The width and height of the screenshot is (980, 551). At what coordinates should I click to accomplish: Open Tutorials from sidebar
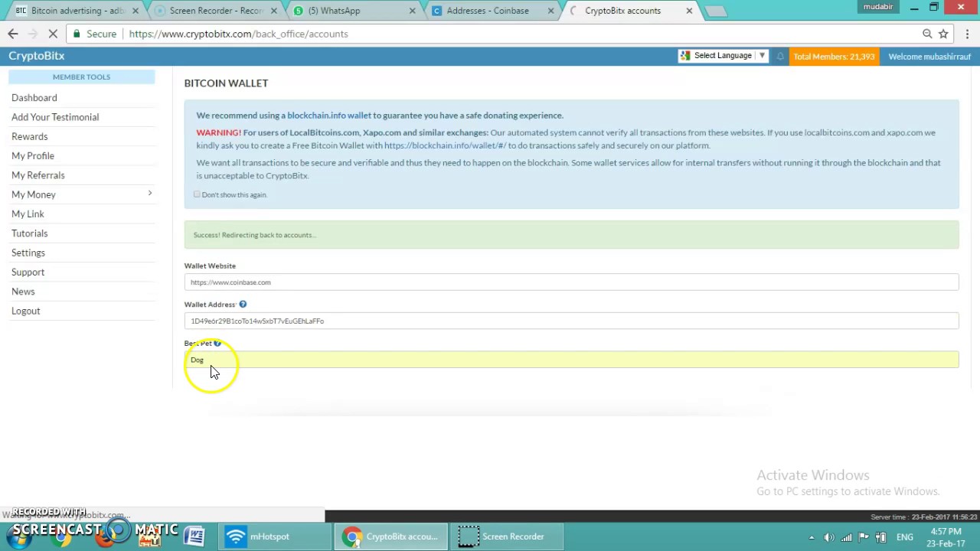(x=30, y=233)
